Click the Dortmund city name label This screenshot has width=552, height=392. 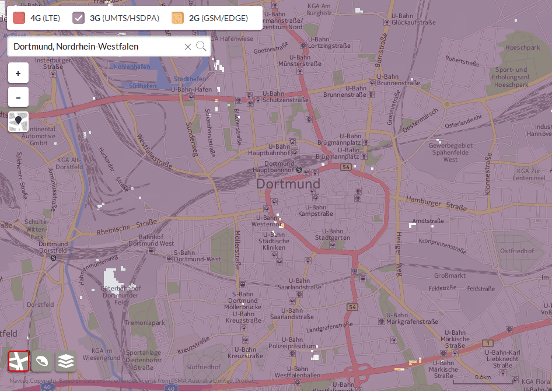click(x=288, y=184)
